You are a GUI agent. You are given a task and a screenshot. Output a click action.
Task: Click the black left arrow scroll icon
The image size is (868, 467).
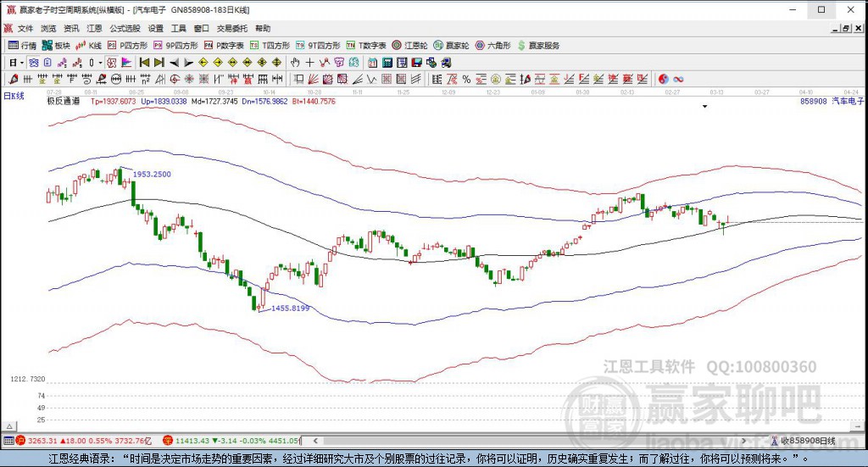pyautogui.click(x=174, y=63)
